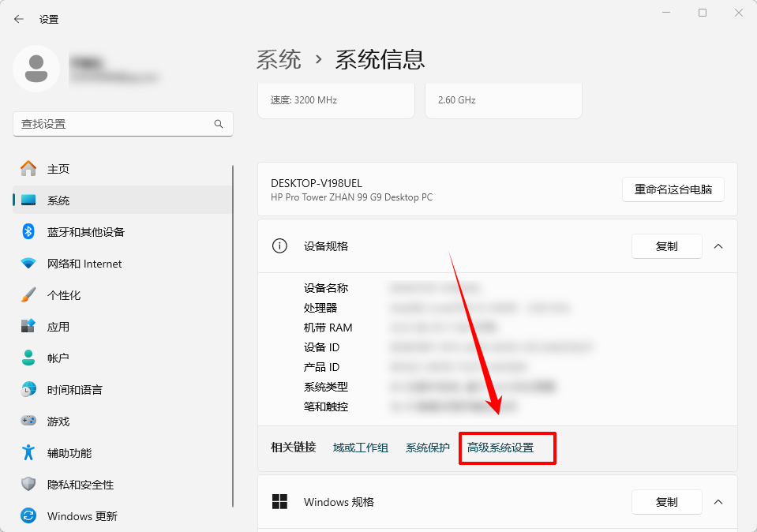757x532 pixels.
Task: Click the 机带 RAM row label
Action: pos(328,328)
